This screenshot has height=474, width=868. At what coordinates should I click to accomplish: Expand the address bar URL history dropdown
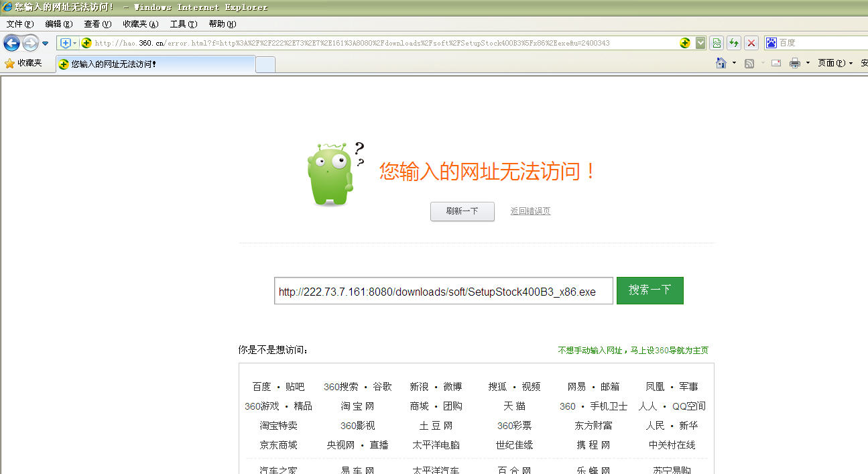[700, 43]
